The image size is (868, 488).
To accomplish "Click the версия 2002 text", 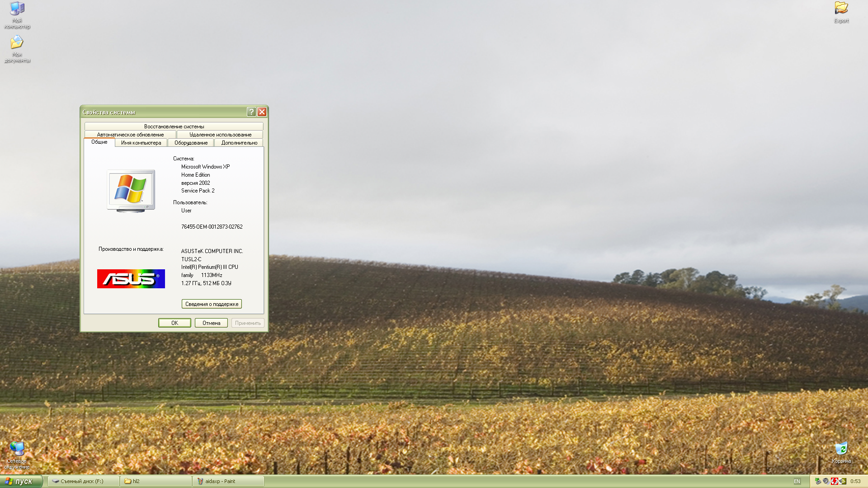I will click(196, 183).
